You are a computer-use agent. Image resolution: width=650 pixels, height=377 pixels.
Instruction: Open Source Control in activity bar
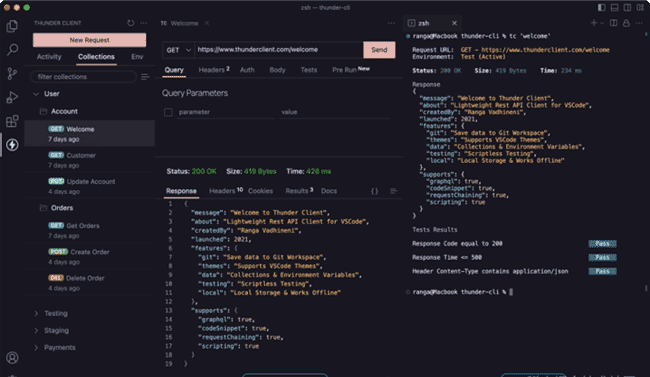coord(12,74)
